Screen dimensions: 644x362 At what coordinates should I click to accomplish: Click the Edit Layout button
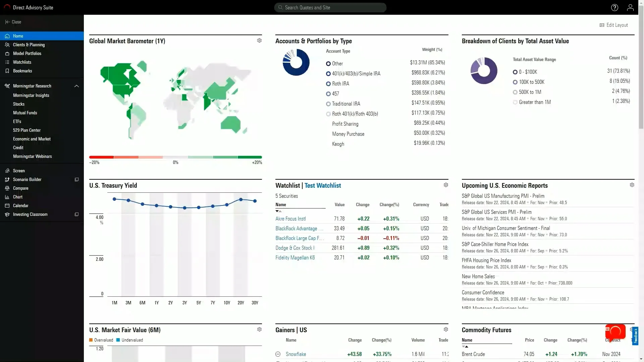614,25
